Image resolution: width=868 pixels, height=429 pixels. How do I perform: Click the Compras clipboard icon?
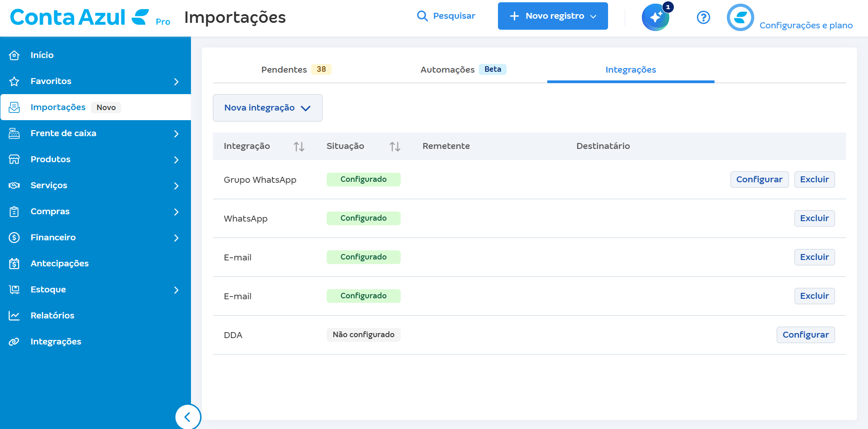tap(14, 212)
